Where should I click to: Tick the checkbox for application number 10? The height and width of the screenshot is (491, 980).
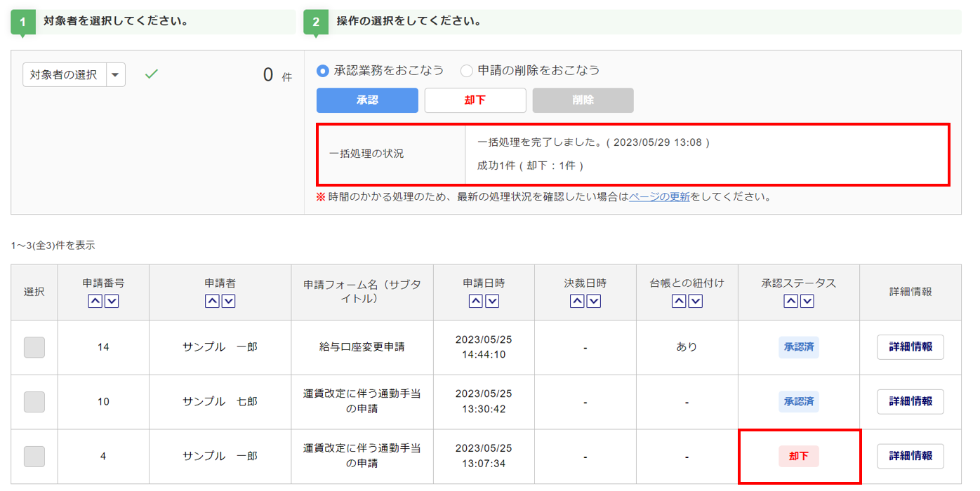pos(34,402)
